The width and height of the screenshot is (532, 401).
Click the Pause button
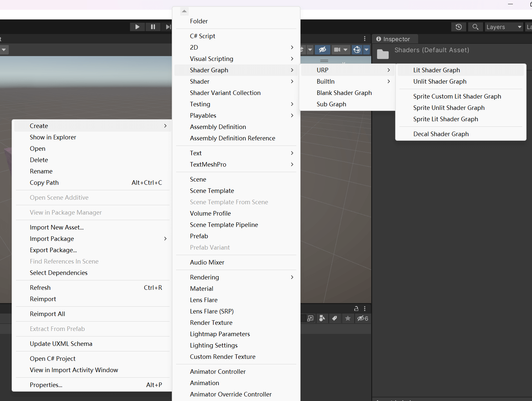click(153, 27)
